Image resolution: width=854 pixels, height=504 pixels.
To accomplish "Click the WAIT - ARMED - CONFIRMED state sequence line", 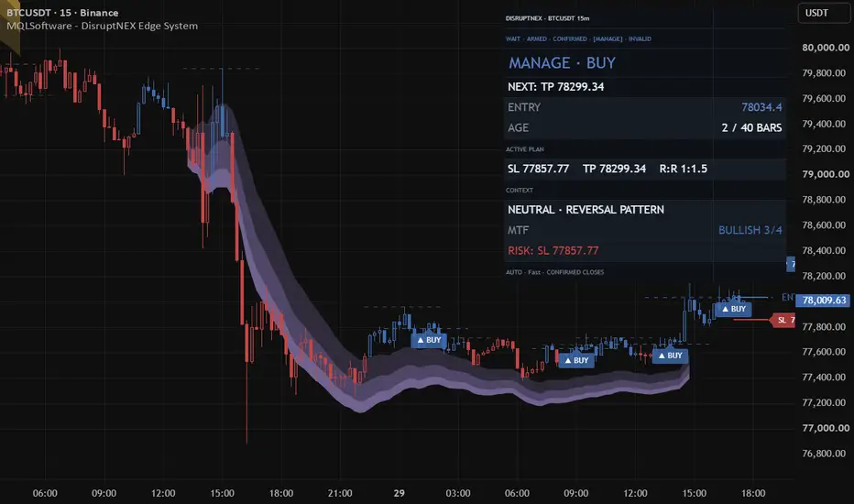I will click(x=578, y=39).
